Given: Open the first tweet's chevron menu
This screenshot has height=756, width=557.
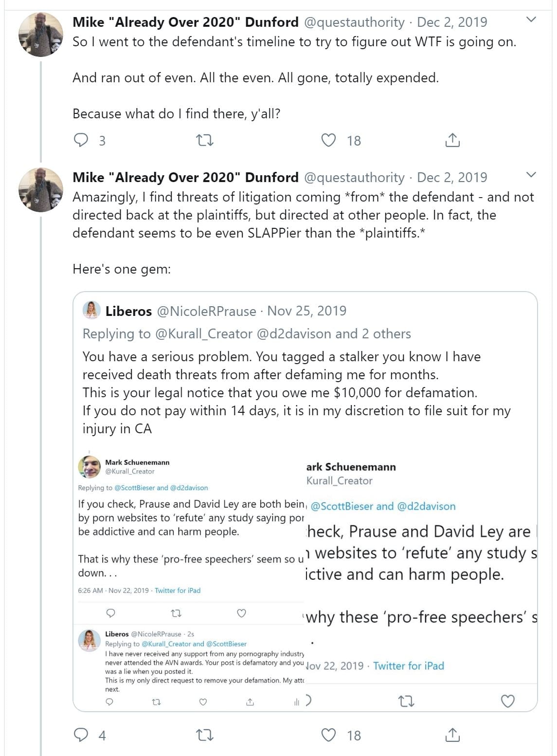Looking at the screenshot, I should click(x=532, y=20).
